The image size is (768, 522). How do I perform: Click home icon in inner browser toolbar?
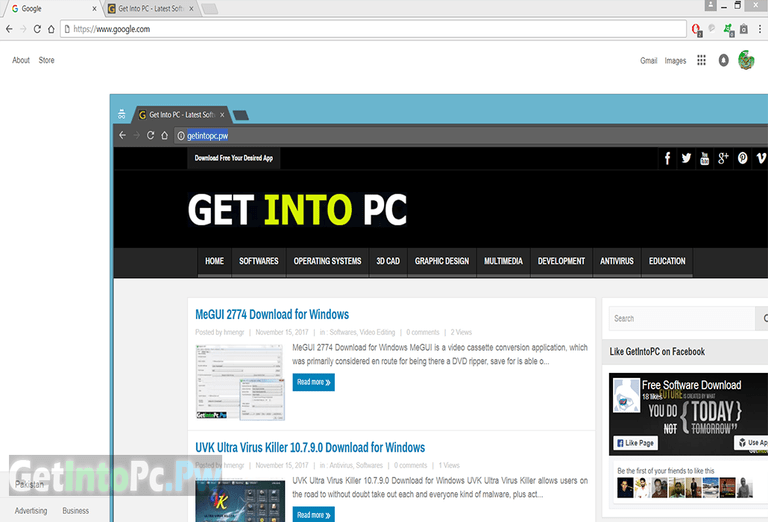click(165, 135)
